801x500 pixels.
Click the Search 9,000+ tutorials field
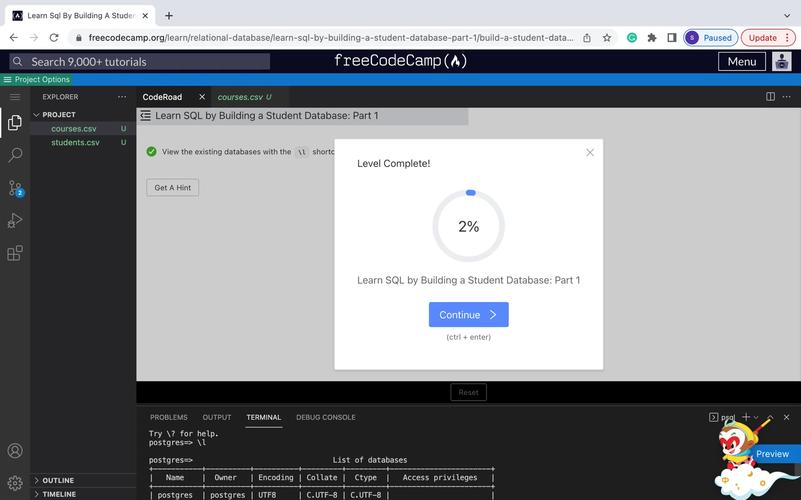[x=139, y=62]
